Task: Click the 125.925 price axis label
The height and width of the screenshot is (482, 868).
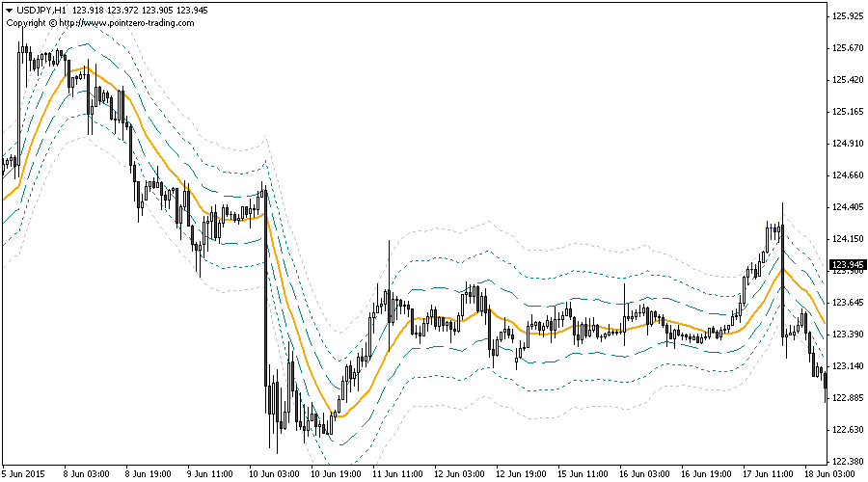Action: (848, 15)
